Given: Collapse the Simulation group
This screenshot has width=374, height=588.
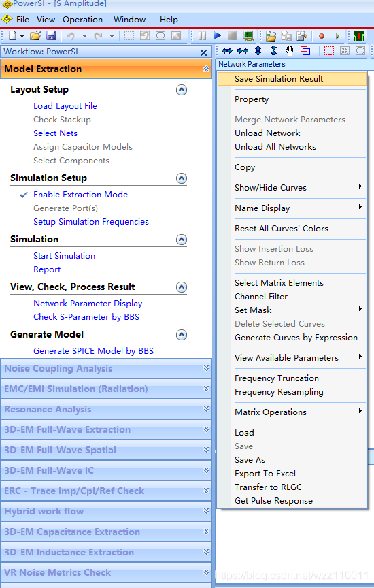Looking at the screenshot, I should (182, 240).
